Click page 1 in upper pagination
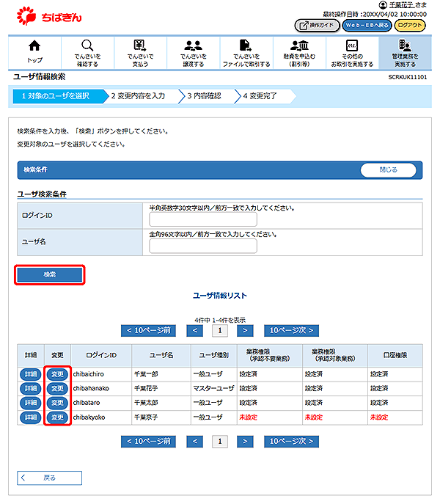 (x=220, y=331)
